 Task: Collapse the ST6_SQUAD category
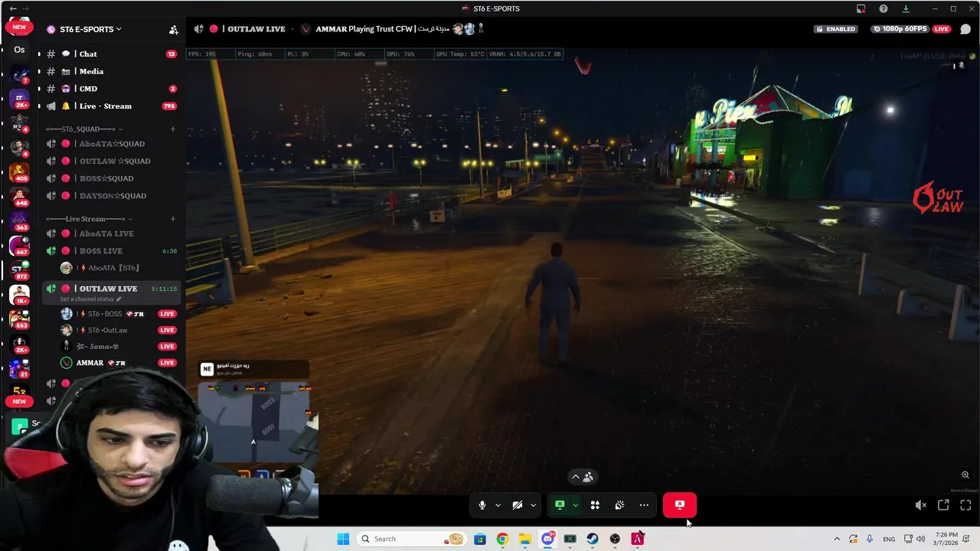pyautogui.click(x=83, y=129)
